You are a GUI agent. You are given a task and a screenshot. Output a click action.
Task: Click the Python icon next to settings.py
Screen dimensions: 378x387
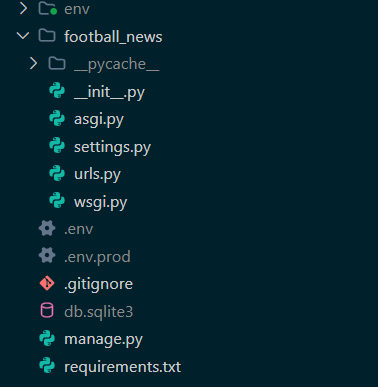(x=57, y=146)
